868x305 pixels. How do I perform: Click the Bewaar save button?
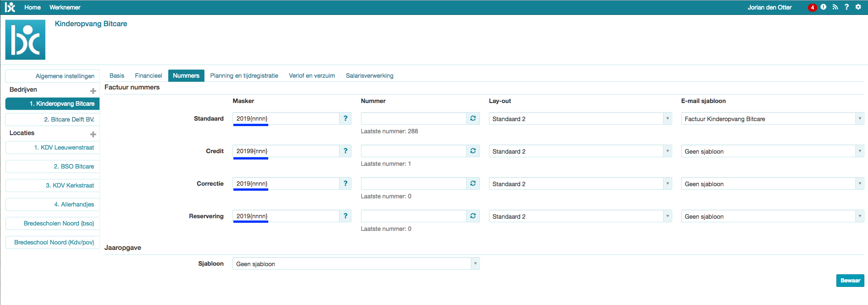(850, 281)
